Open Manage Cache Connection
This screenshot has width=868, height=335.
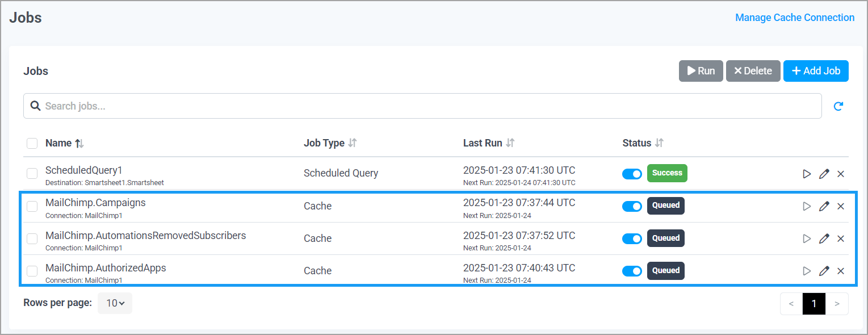pos(794,17)
